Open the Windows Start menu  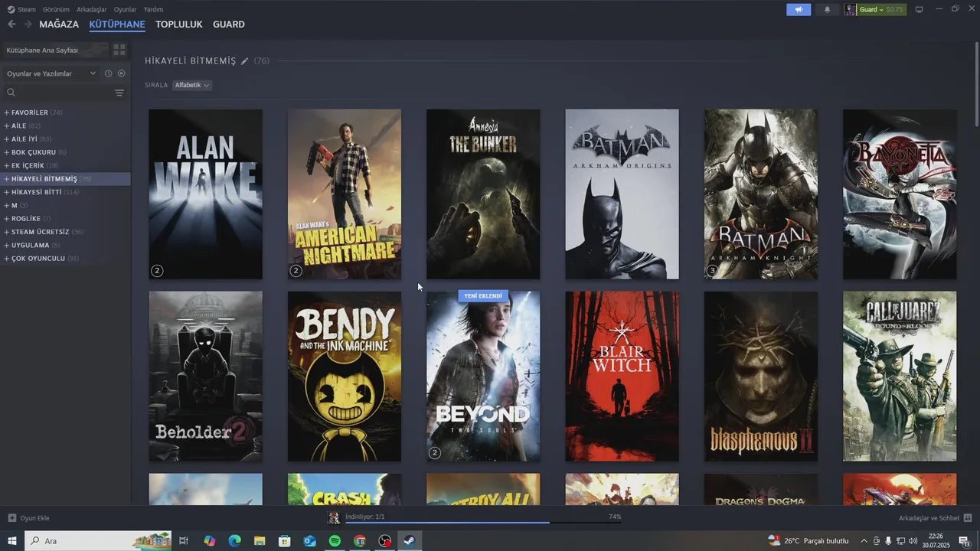tap(12, 541)
